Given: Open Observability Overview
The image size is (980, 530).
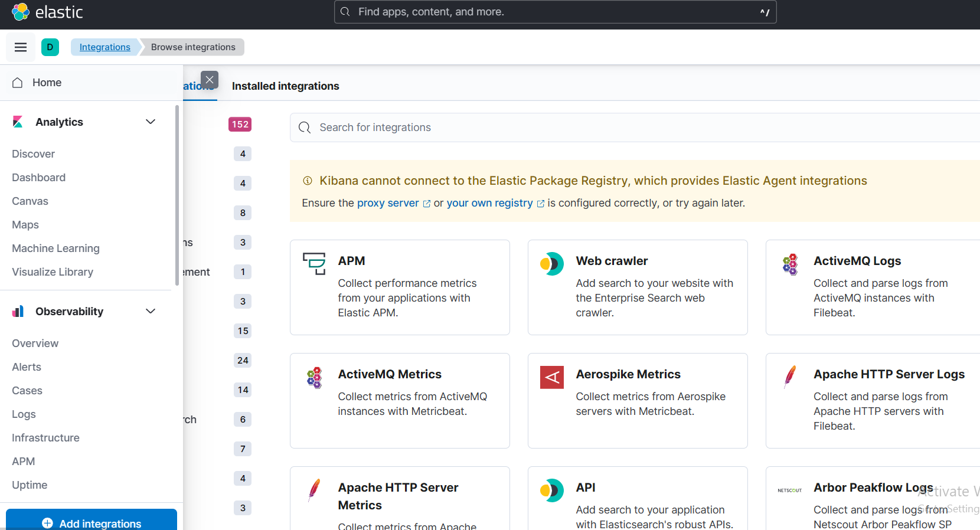Looking at the screenshot, I should click(35, 343).
